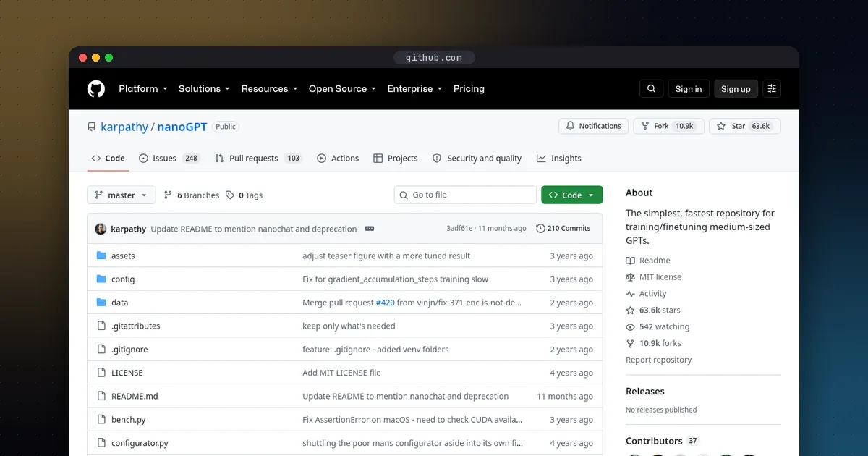Open the Pricing link
The image size is (868, 456).
469,89
